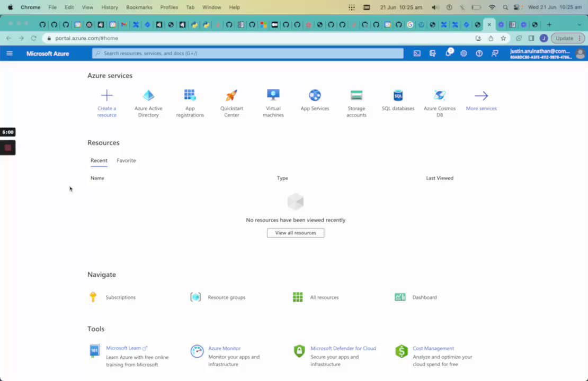Expand the Chrome tab search chevron
Screen dimensions: 588x381
(580, 25)
